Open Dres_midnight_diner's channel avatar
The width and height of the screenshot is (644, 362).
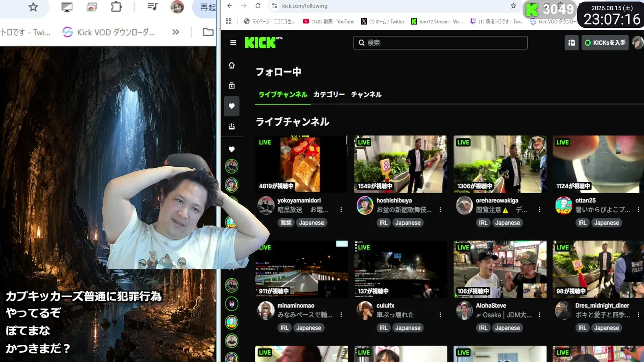tap(563, 310)
